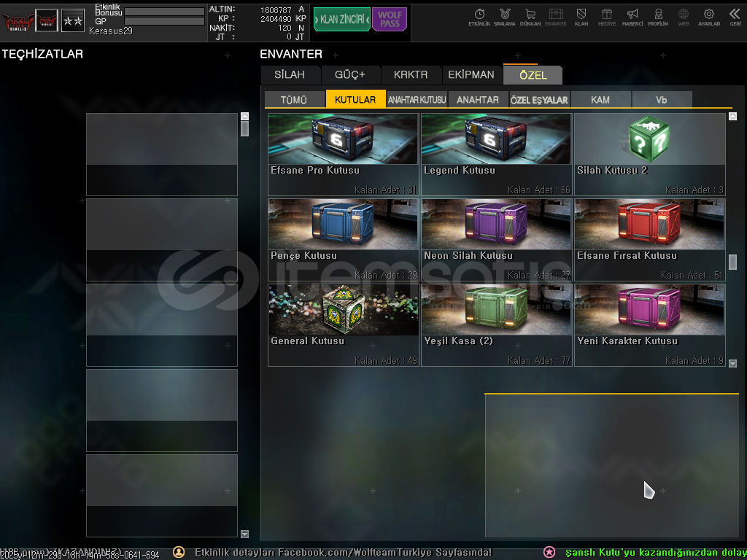Select the TÜMÜ sub-tab
Image resolution: width=747 pixels, height=560 pixels.
point(294,99)
